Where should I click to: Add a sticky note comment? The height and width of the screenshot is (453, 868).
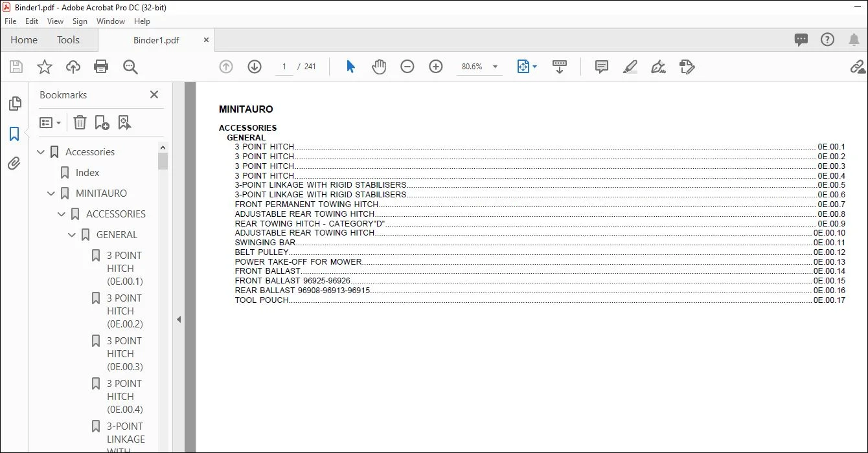pyautogui.click(x=602, y=67)
